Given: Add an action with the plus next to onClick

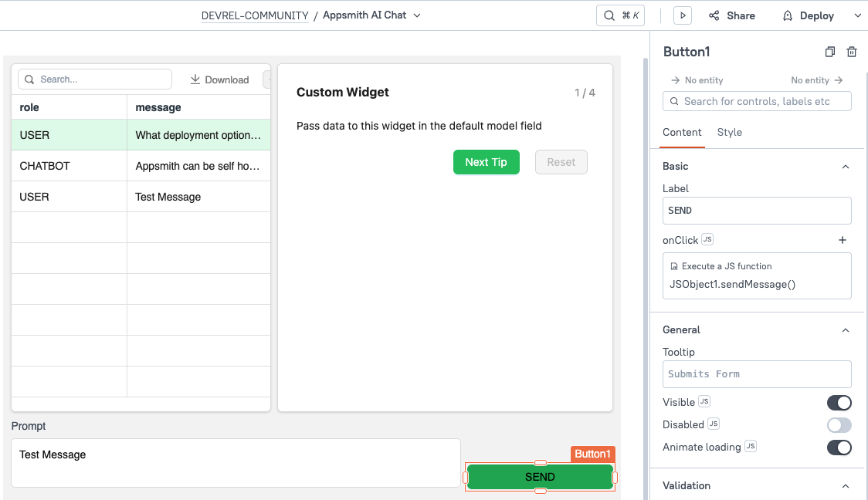Looking at the screenshot, I should (x=843, y=240).
